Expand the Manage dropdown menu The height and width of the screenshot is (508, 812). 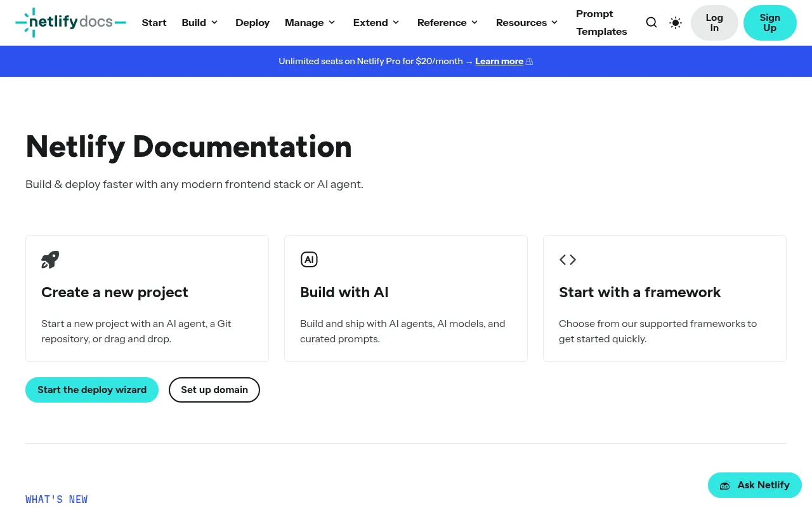(310, 23)
